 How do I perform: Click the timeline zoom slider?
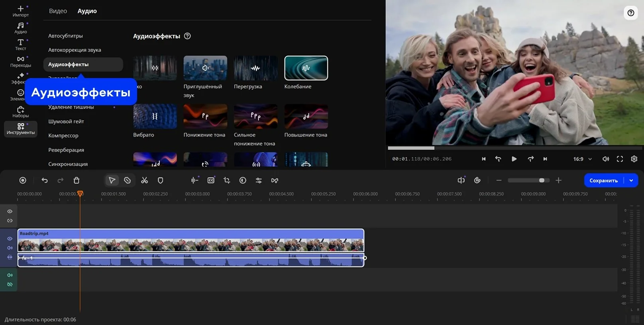[528, 180]
